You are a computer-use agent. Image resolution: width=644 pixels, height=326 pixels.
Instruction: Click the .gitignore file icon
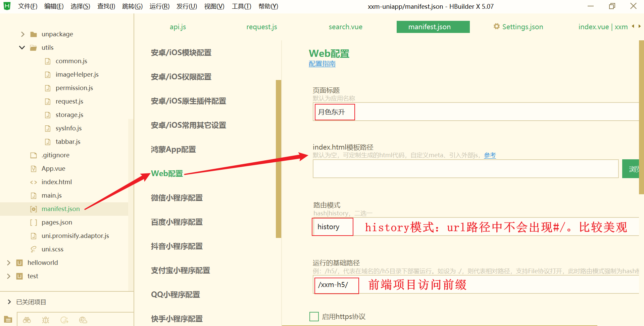(34, 155)
